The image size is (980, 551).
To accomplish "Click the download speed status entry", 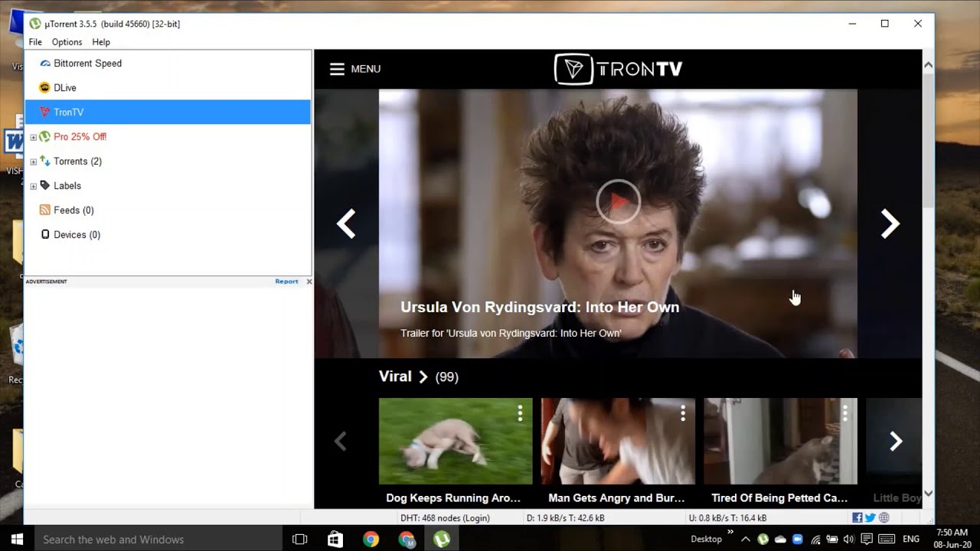I will 566,518.
